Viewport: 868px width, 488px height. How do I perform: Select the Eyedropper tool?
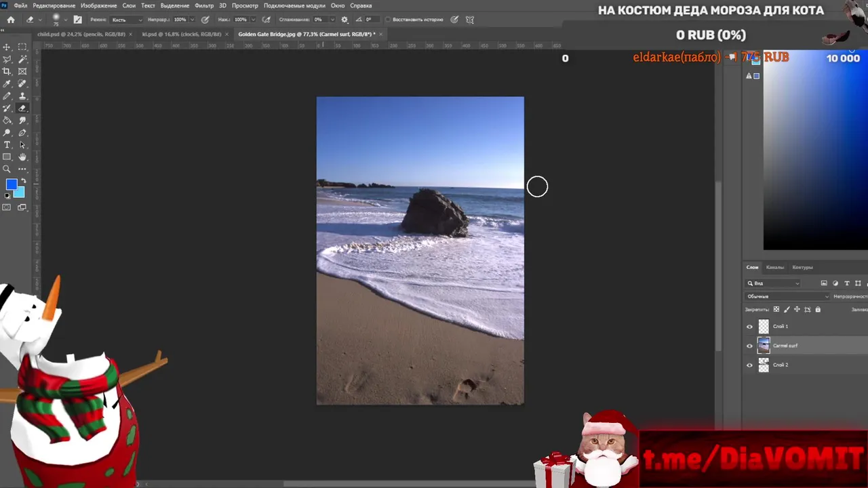pos(7,83)
